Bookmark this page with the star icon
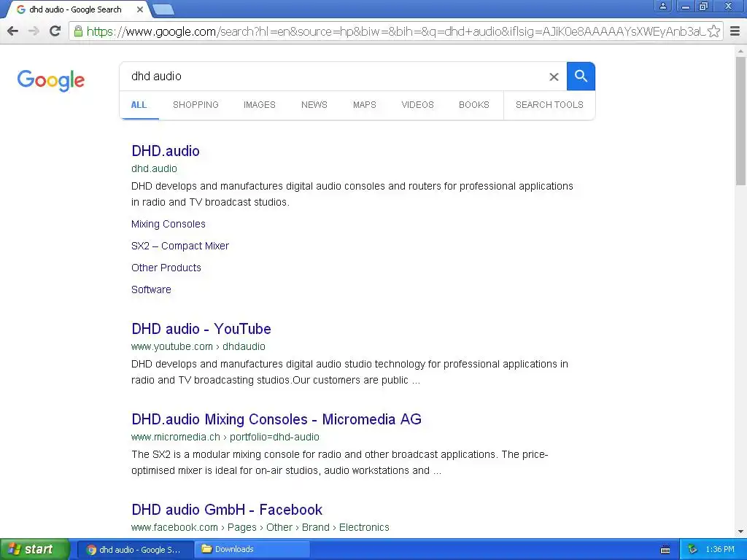 tap(713, 31)
